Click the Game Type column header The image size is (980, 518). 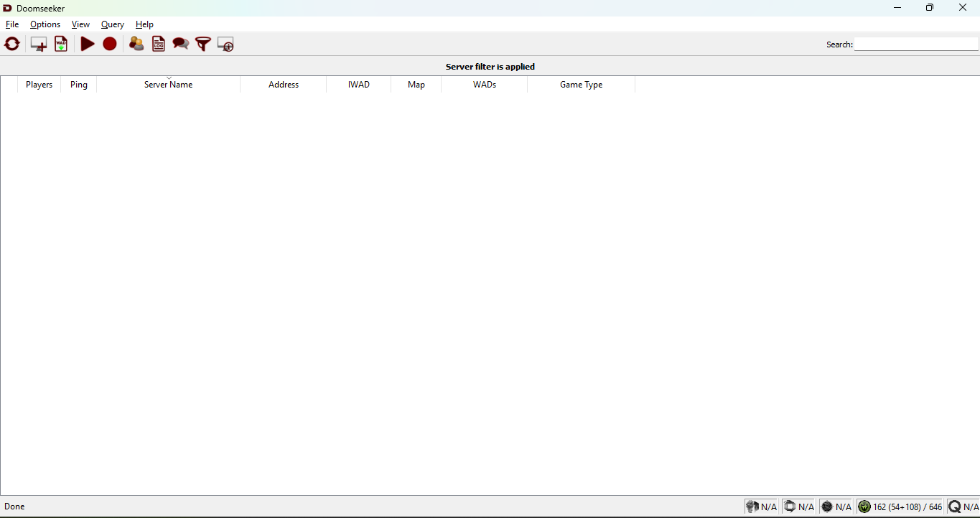[581, 85]
